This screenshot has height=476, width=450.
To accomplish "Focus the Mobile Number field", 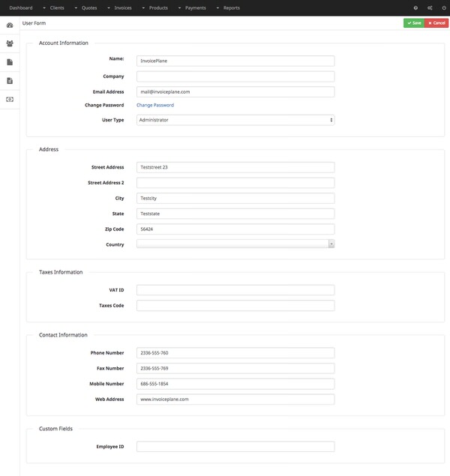I will pyautogui.click(x=235, y=384).
